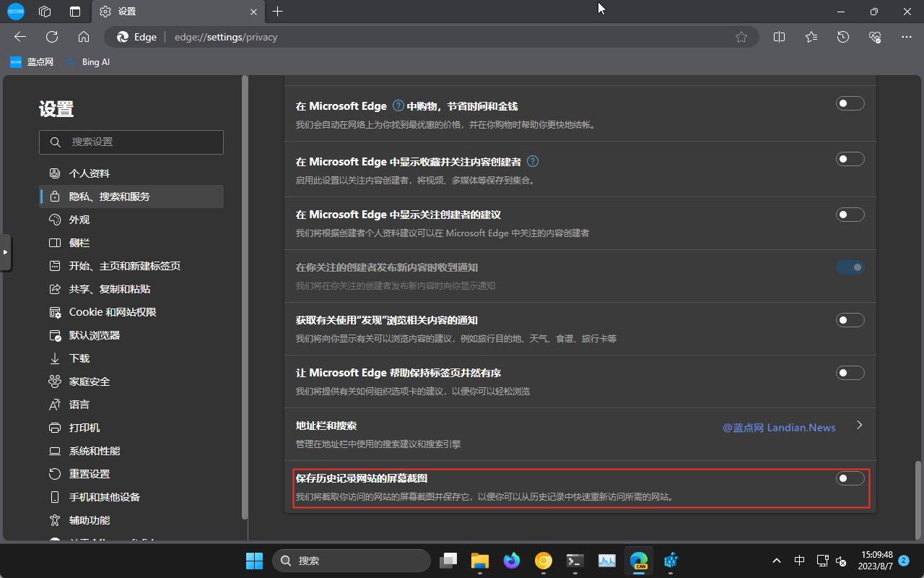The width and height of the screenshot is (924, 578).
Task: Open 侧栏 settings section
Action: 131,243
